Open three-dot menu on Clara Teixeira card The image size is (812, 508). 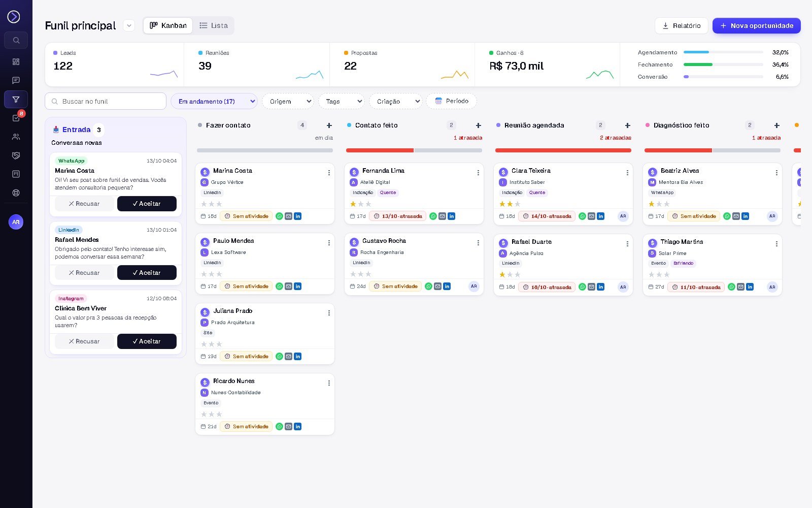pos(627,173)
